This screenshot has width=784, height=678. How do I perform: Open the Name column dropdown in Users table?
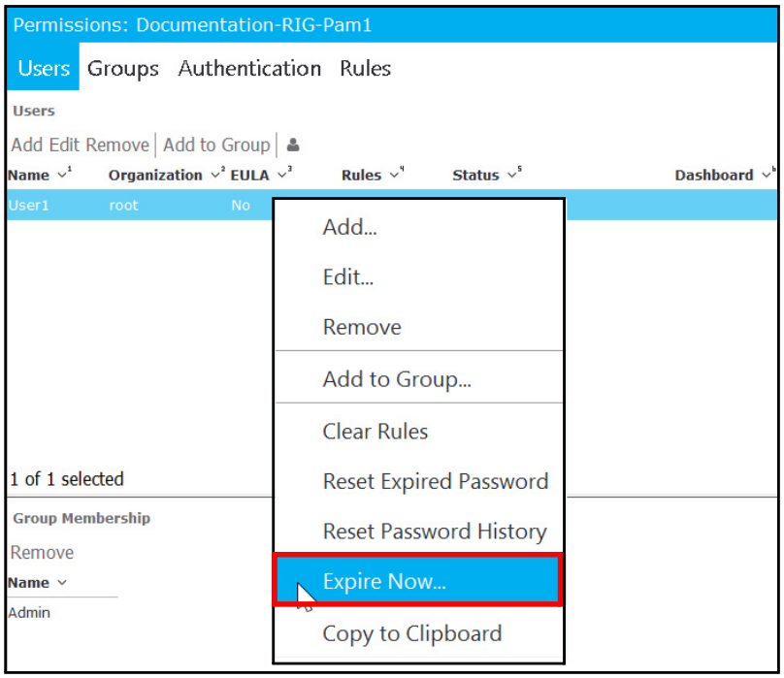[x=62, y=175]
